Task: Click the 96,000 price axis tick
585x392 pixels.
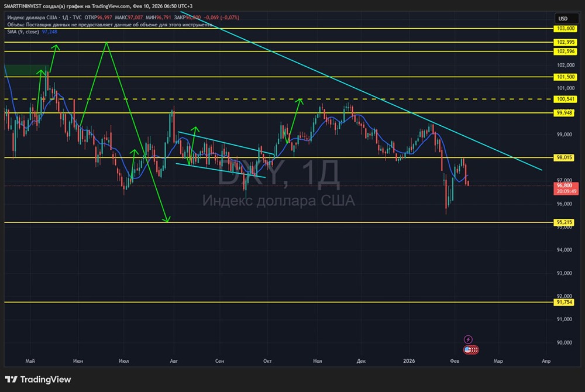Action: (565, 204)
